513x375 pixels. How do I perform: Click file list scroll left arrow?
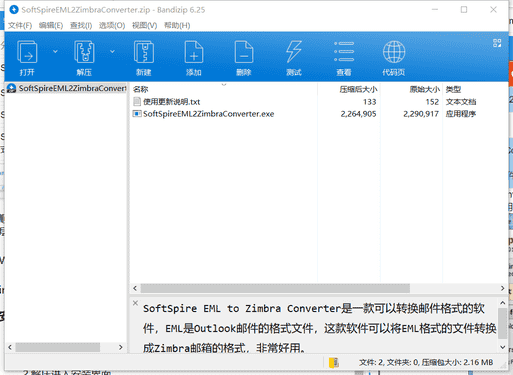click(135, 288)
